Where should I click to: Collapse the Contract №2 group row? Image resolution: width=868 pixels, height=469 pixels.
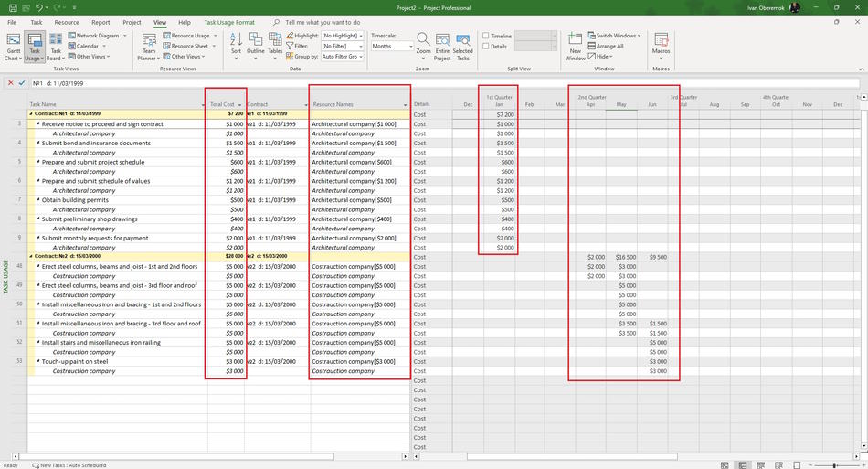point(31,256)
